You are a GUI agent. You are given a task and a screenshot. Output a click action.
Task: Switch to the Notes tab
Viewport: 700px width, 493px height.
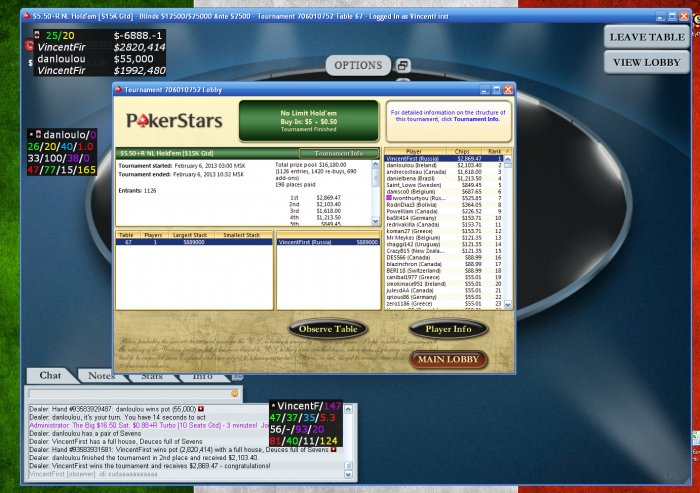click(x=102, y=376)
